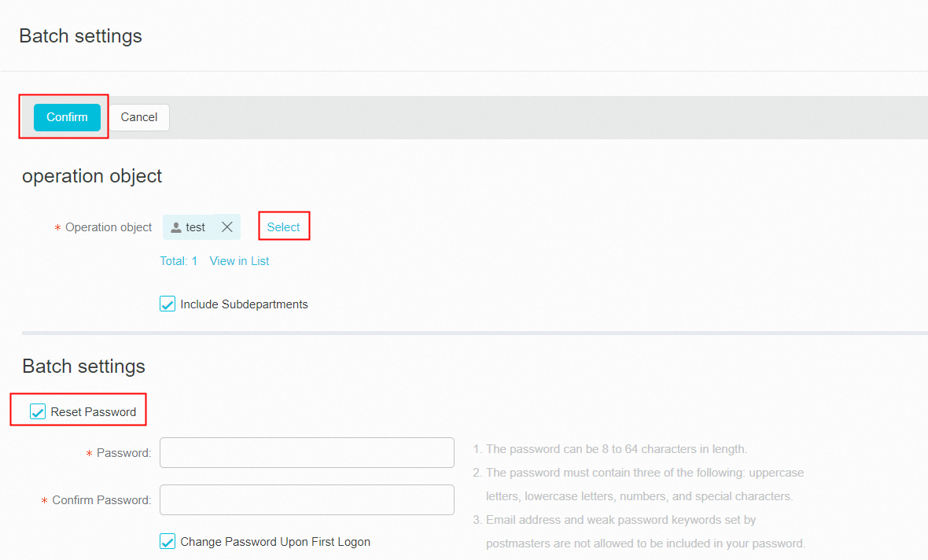Click the 8 to 64 characters password rule text

(x=616, y=450)
